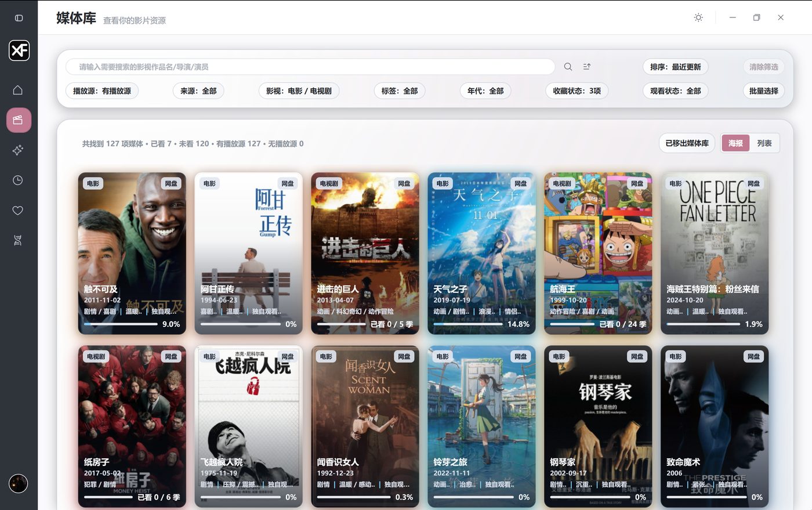The width and height of the screenshot is (812, 510).
Task: Open the 海贼王特别篇：粉丝来信 poster
Action: coord(715,253)
